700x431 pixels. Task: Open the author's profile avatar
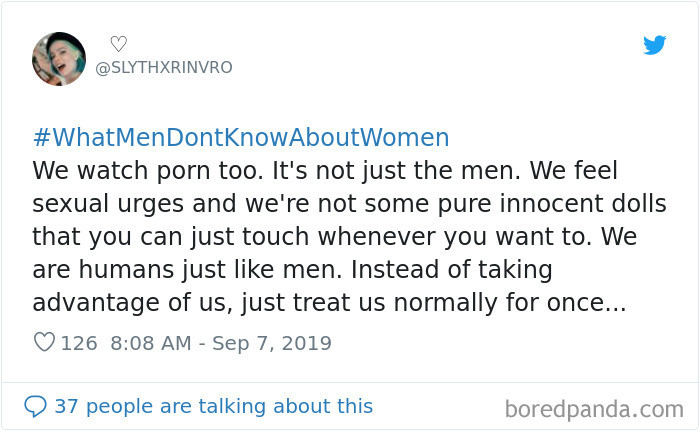click(x=59, y=58)
